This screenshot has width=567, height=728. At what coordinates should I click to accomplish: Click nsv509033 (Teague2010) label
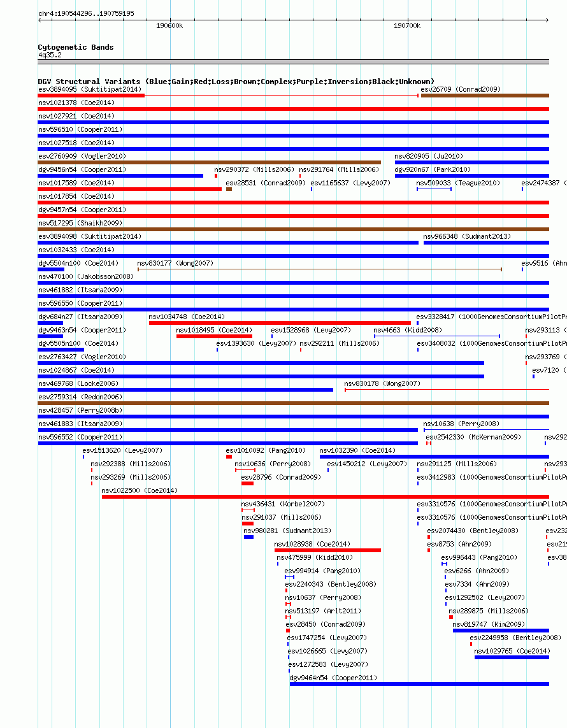coord(458,183)
